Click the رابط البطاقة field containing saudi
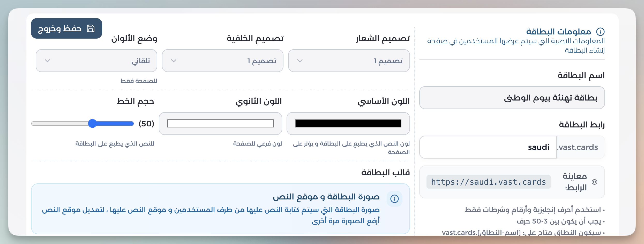The image size is (644, 244). point(488,147)
